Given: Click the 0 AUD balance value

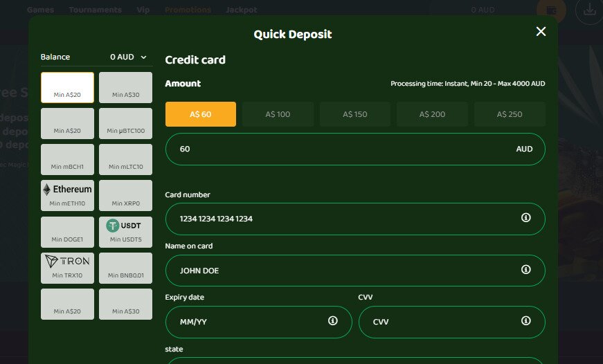Looking at the screenshot, I should point(122,57).
